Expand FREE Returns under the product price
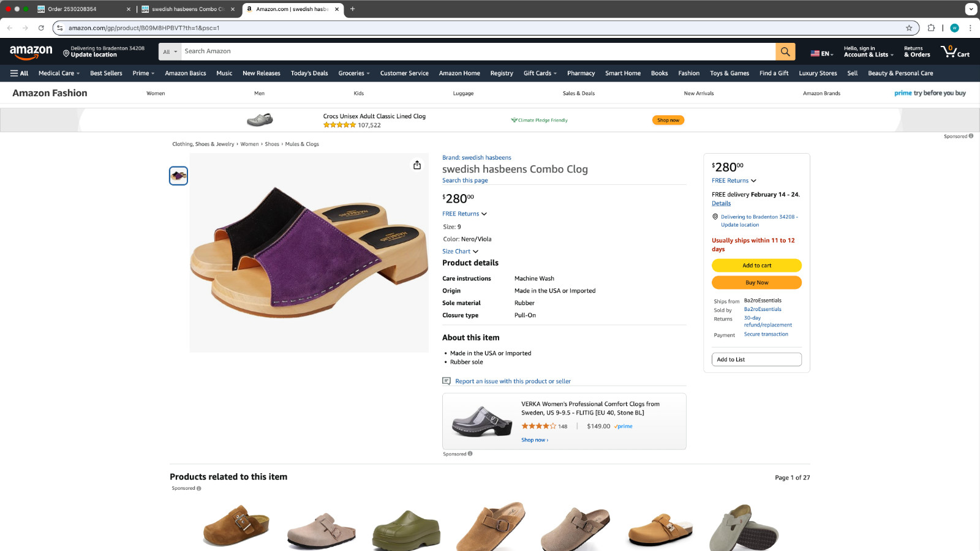This screenshot has width=980, height=551. [x=464, y=214]
